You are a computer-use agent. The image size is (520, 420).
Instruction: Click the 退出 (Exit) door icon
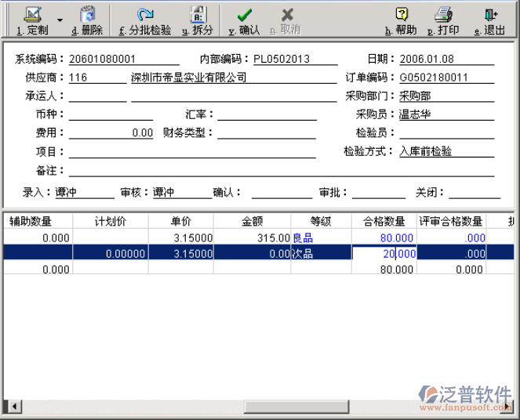(490, 15)
